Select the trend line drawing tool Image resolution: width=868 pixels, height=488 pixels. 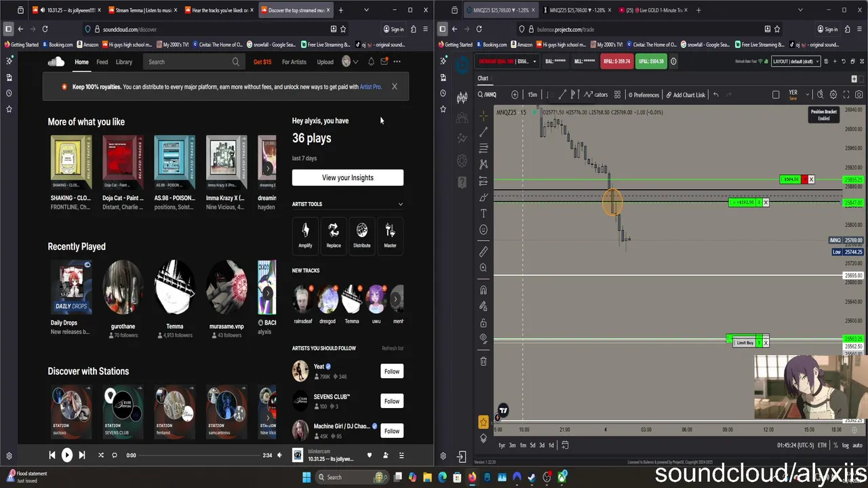[x=484, y=131]
